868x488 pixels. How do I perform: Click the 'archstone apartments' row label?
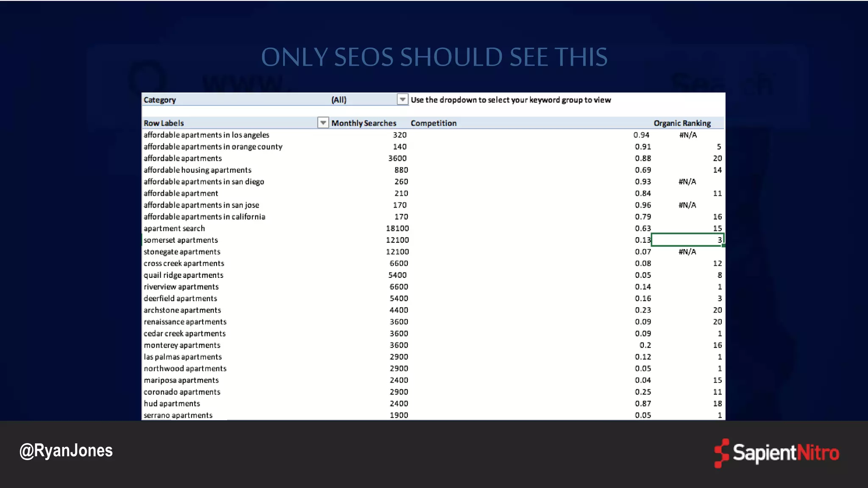[182, 310]
